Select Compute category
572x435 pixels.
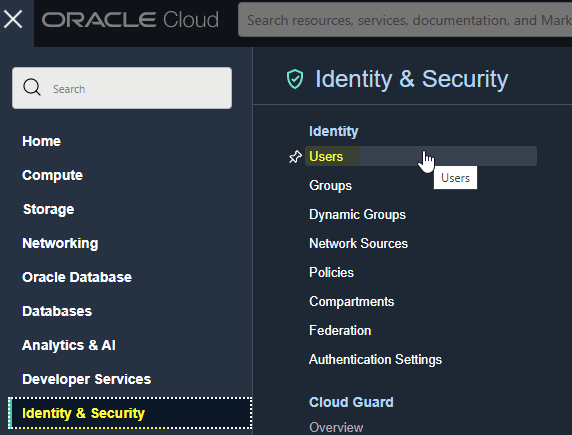(52, 175)
